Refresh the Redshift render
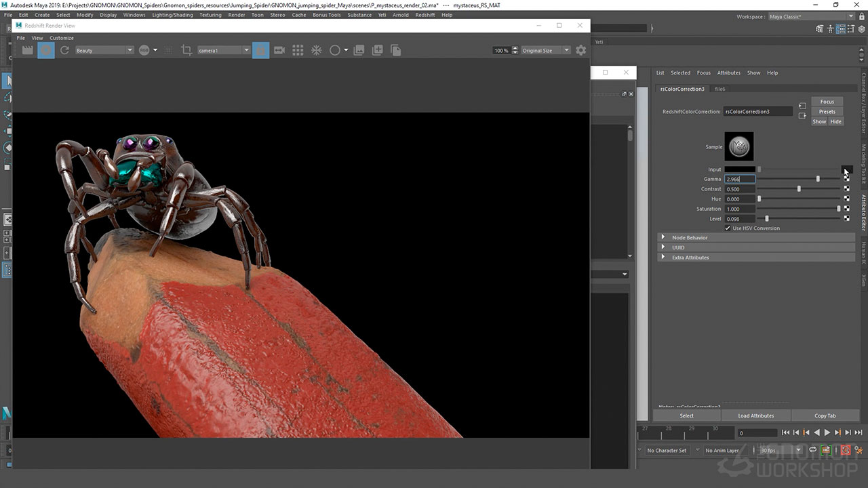 tap(64, 50)
